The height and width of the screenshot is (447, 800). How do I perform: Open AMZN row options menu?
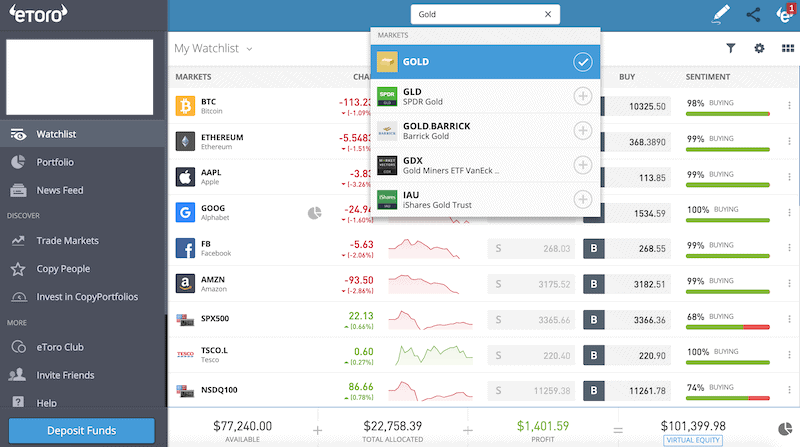[x=789, y=283]
